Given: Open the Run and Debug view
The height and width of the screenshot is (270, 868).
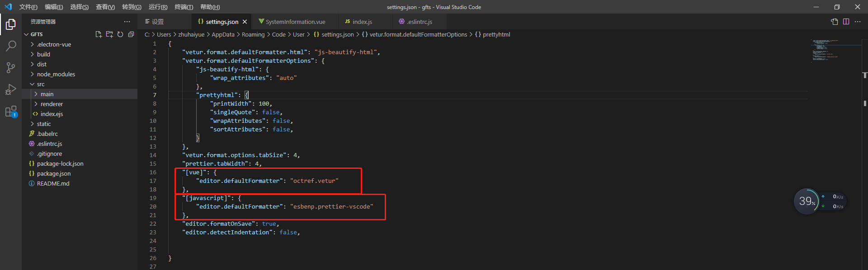Looking at the screenshot, I should pyautogui.click(x=11, y=89).
